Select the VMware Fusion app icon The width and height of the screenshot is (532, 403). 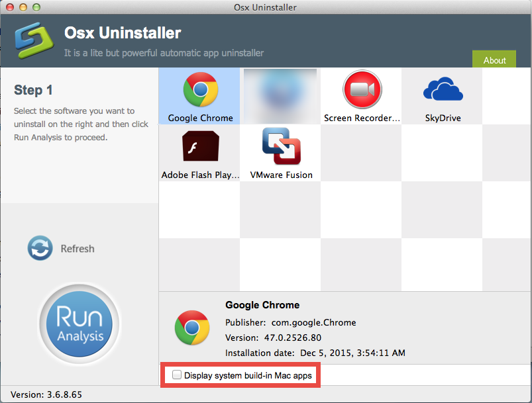pyautogui.click(x=280, y=147)
